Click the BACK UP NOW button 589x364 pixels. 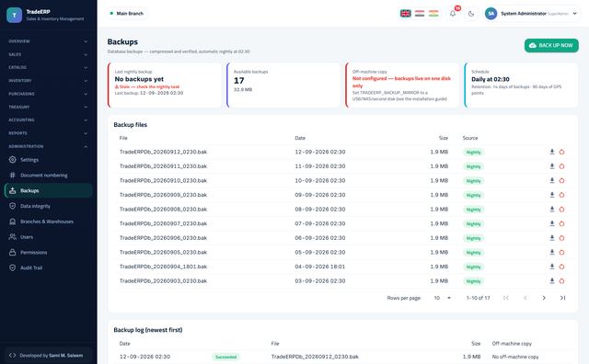[551, 45]
